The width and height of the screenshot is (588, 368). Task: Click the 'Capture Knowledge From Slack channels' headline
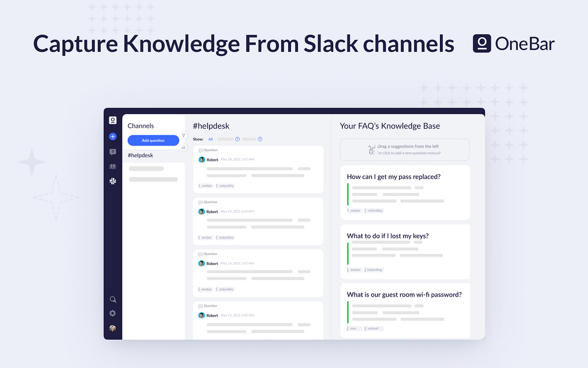tap(244, 44)
